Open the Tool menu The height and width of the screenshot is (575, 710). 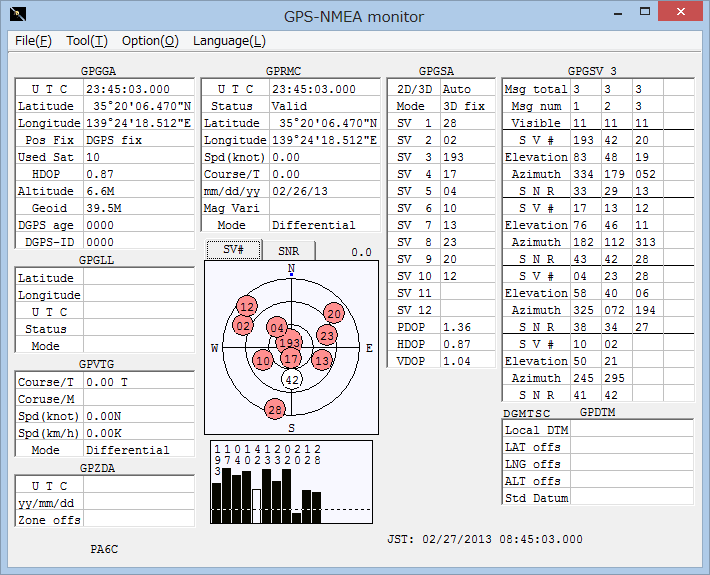click(x=87, y=41)
